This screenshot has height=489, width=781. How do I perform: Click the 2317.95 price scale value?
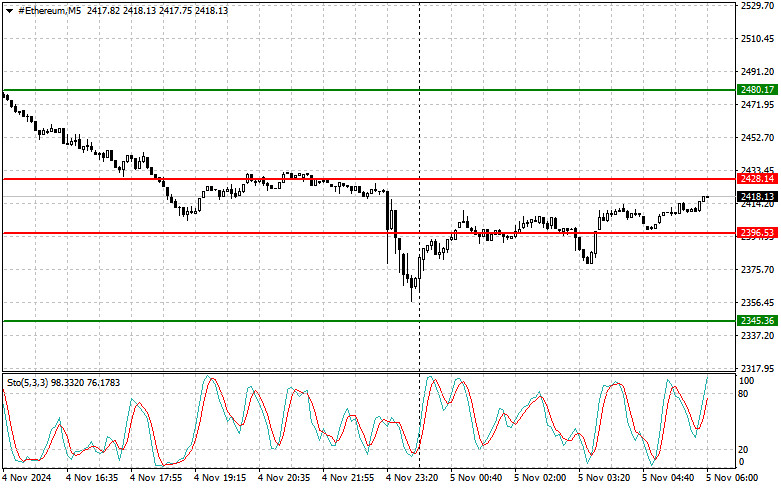(757, 368)
